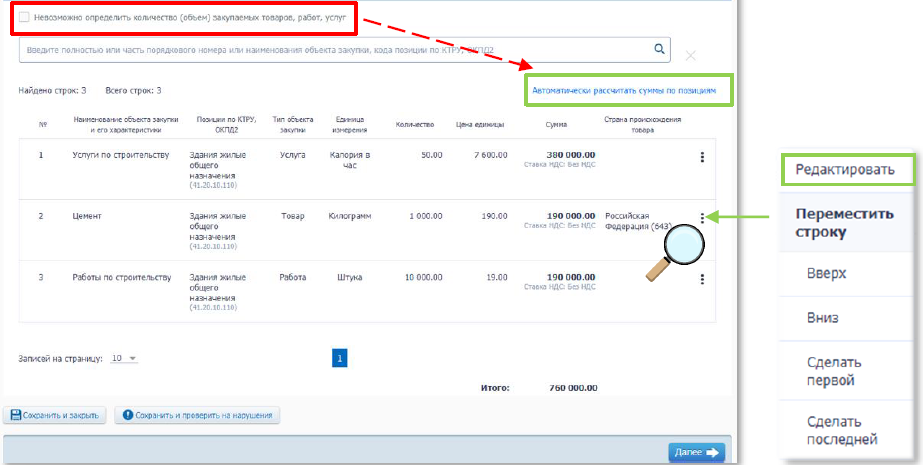This screenshot has width=923, height=465.
Task: Open three-dot menu for Работы по строительству row
Action: [702, 280]
